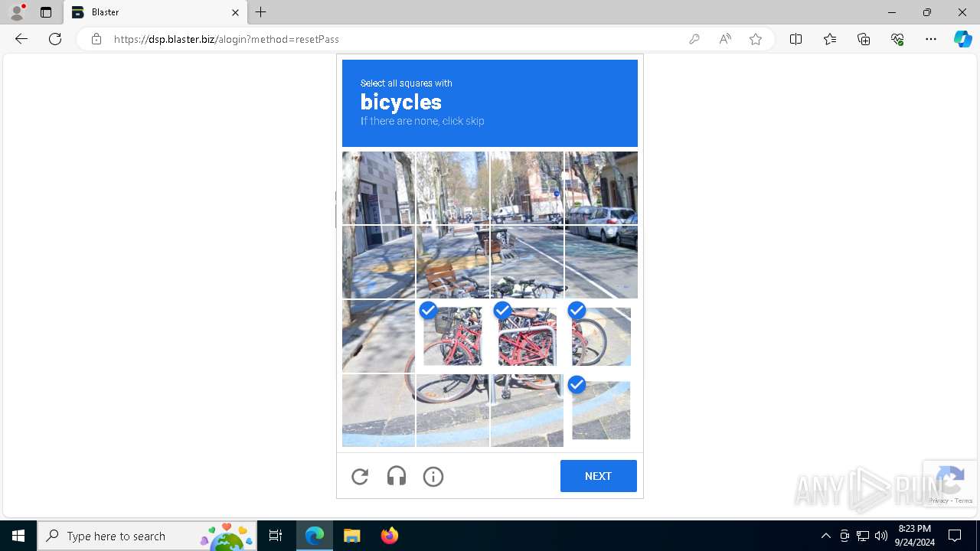980x551 pixels.
Task: Open Favorites list icon
Action: tap(830, 39)
